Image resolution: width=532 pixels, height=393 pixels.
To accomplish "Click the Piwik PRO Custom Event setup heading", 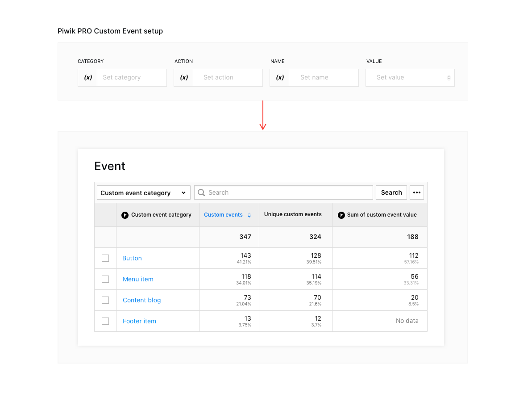I will (110, 31).
